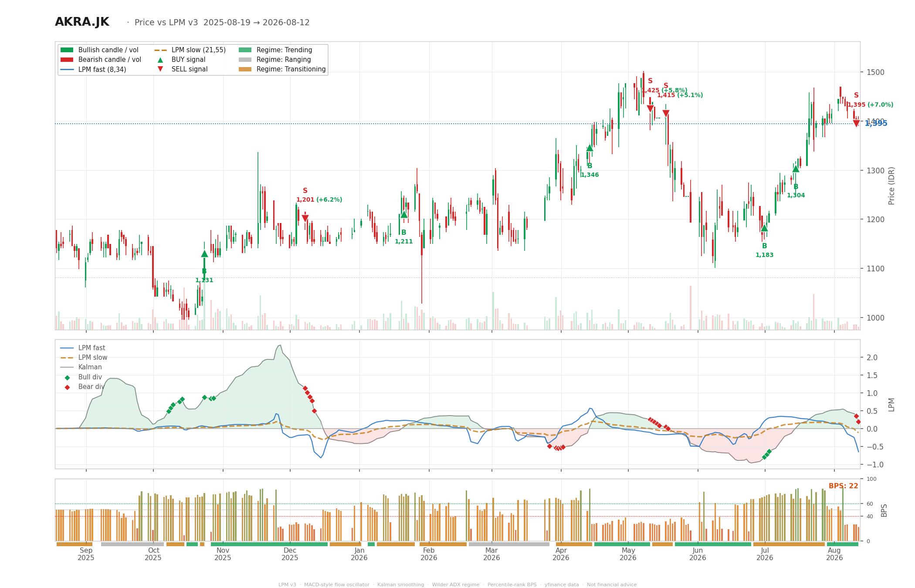Viewport: 915px width, 588px height.
Task: Click the bear divergence diamonds near December 2025
Action: (309, 399)
